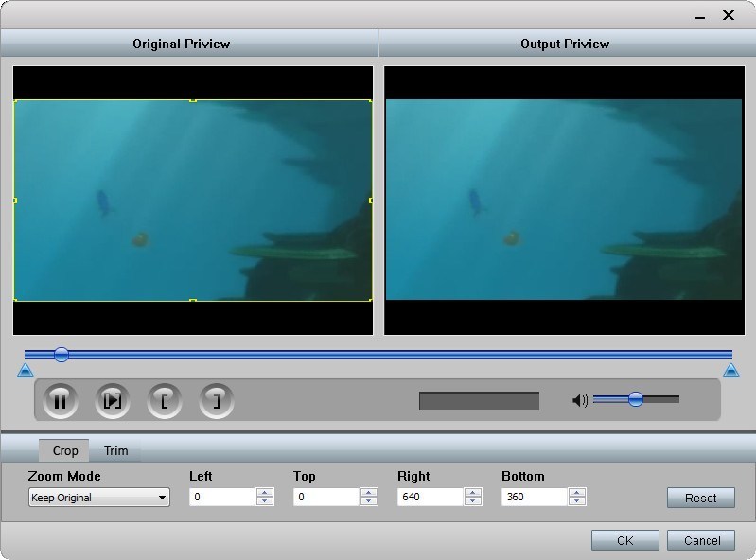The height and width of the screenshot is (560, 756).
Task: Set trim end with right bracket button
Action: pyautogui.click(x=217, y=401)
